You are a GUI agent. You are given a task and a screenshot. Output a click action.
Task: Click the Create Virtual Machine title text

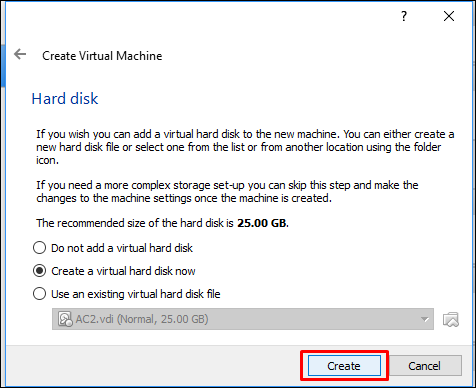coord(102,56)
